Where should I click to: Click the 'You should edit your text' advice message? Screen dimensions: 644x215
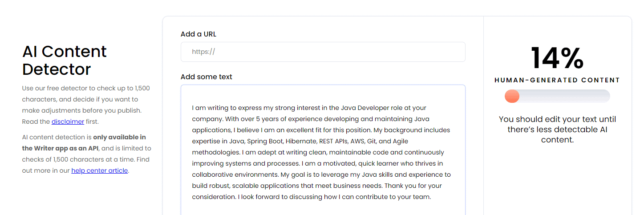click(x=557, y=130)
